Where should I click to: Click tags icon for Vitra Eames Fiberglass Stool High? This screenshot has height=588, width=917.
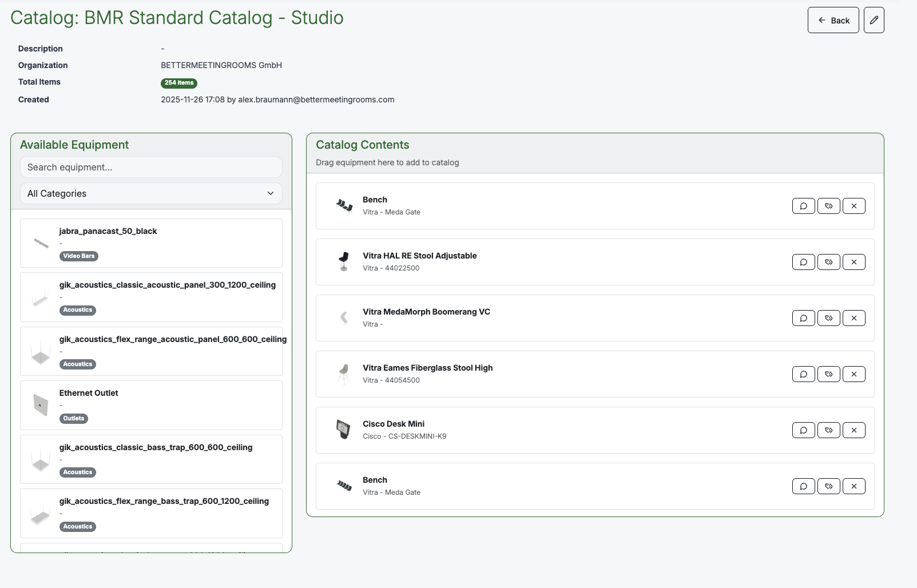(x=828, y=374)
